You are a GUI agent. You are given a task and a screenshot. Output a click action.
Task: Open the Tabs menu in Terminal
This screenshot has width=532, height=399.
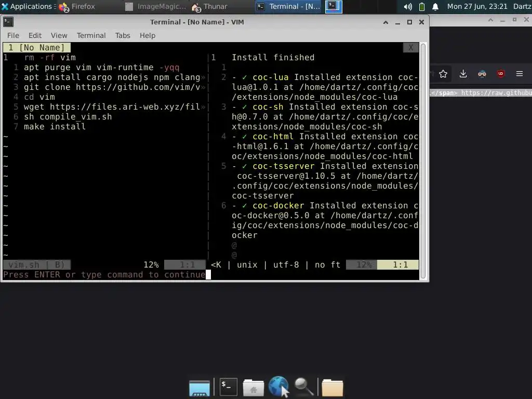coord(123,35)
